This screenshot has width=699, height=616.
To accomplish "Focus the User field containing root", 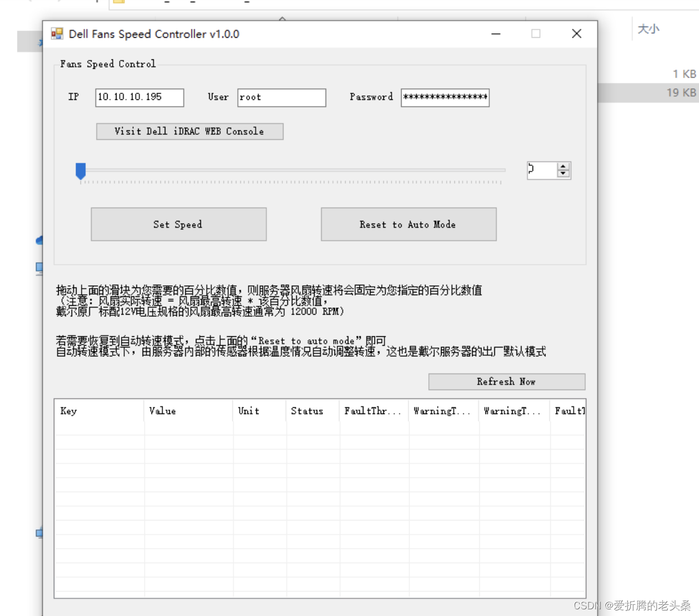I will 281,97.
